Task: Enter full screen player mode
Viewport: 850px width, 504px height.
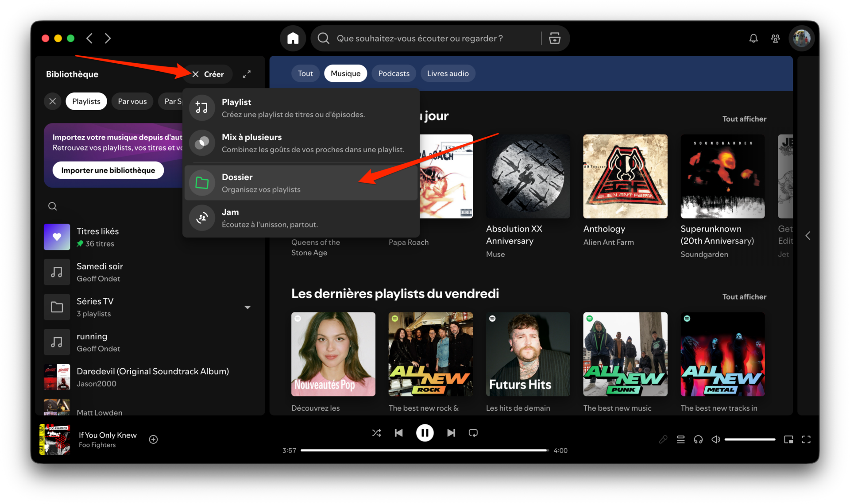Action: (806, 439)
